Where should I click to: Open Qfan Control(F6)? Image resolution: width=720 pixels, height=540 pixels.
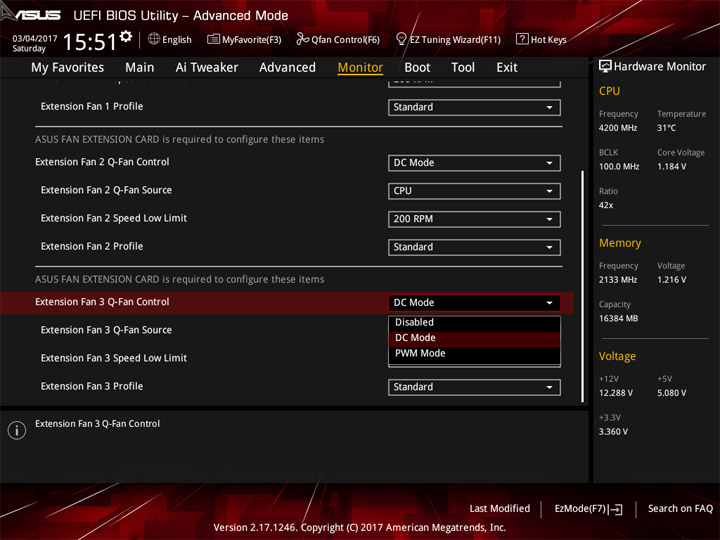(345, 40)
